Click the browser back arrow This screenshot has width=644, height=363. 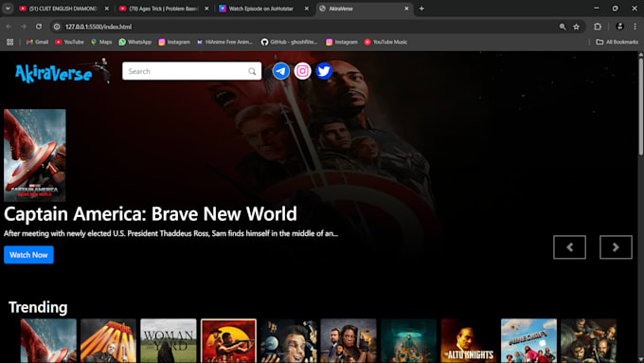[x=9, y=27]
